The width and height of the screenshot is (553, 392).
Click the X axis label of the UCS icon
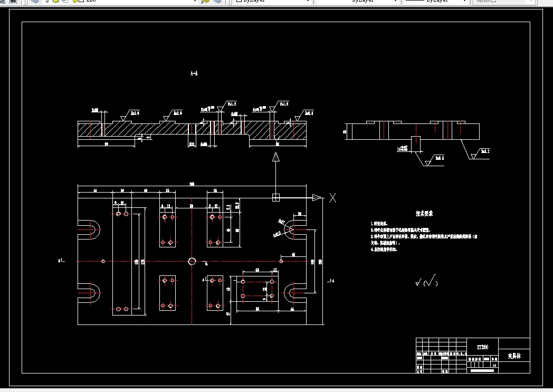point(332,198)
